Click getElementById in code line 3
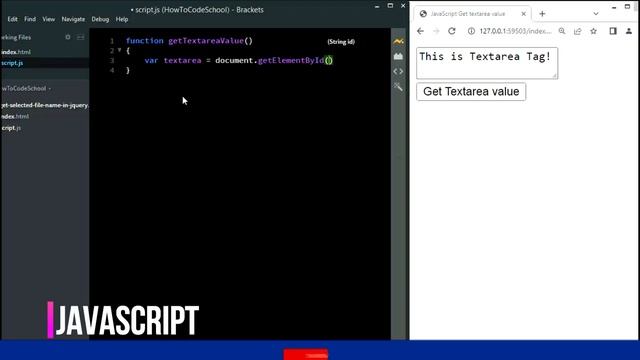Viewport: 640px width, 360px height. [x=291, y=60]
